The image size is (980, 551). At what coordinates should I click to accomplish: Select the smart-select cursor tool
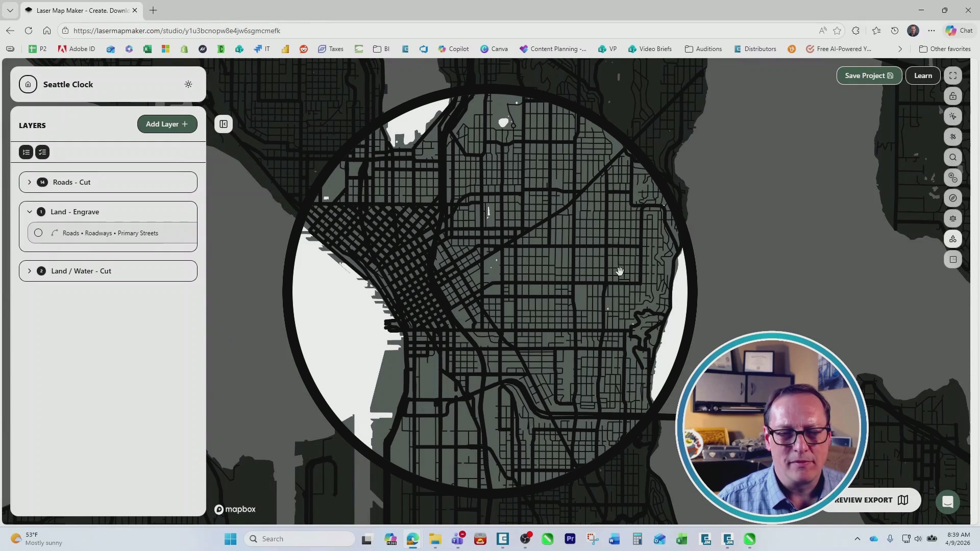(952, 116)
